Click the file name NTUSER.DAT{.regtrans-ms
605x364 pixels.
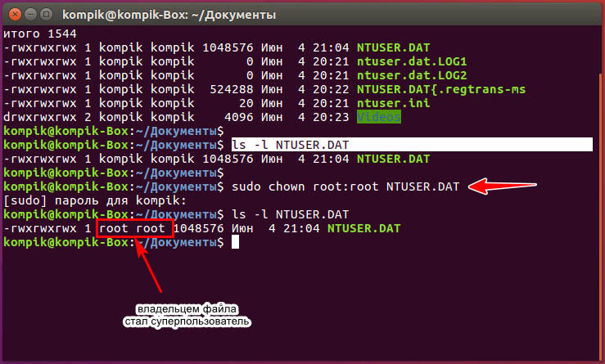pyautogui.click(x=441, y=89)
